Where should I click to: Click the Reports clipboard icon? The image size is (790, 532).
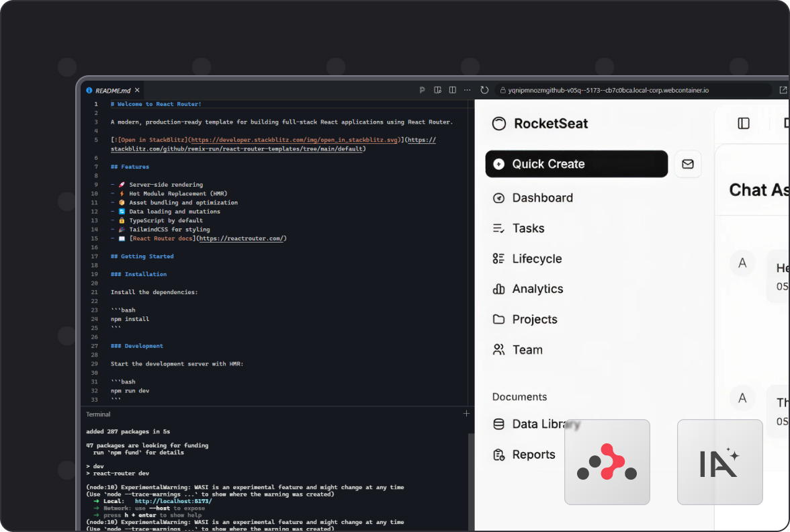[x=498, y=455]
